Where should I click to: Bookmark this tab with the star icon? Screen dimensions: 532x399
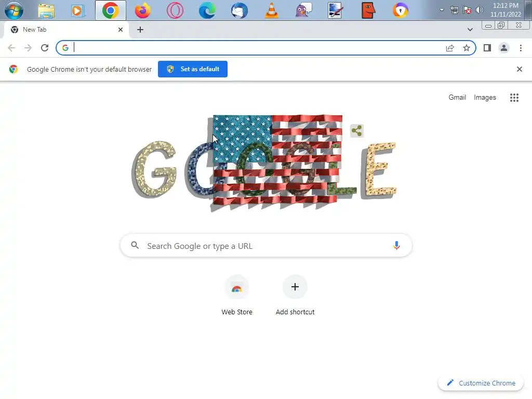click(x=467, y=48)
